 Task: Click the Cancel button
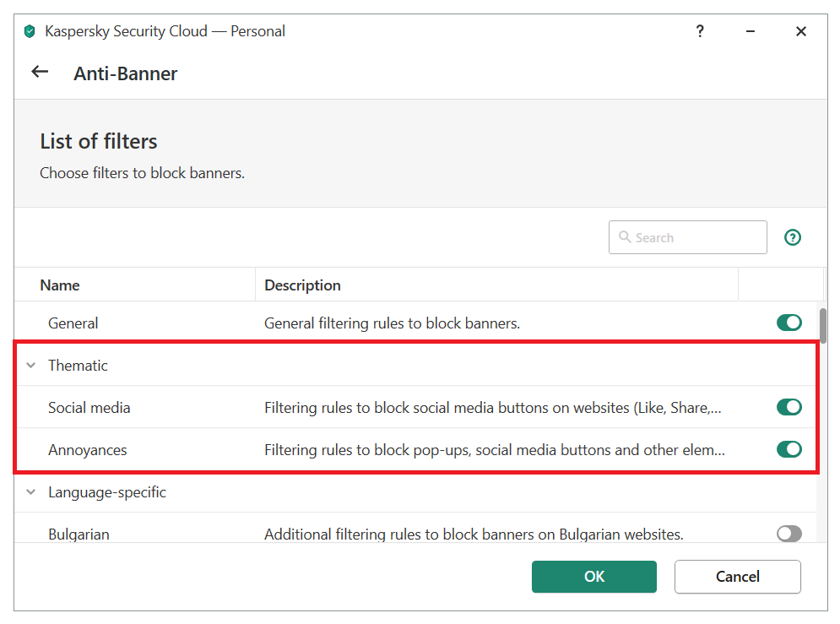point(738,577)
